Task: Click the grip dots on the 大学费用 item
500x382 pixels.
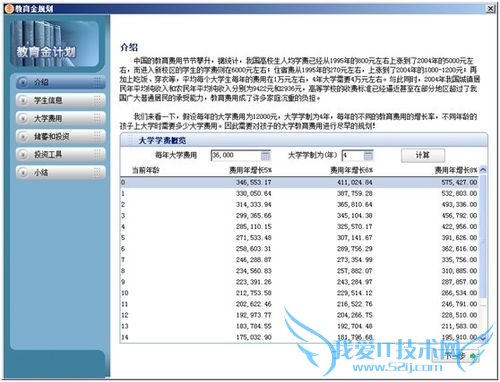Action: pos(97,118)
